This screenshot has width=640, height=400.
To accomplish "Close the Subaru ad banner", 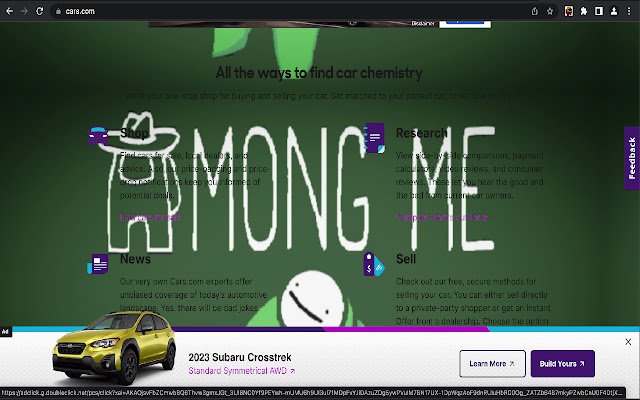I will 628,342.
